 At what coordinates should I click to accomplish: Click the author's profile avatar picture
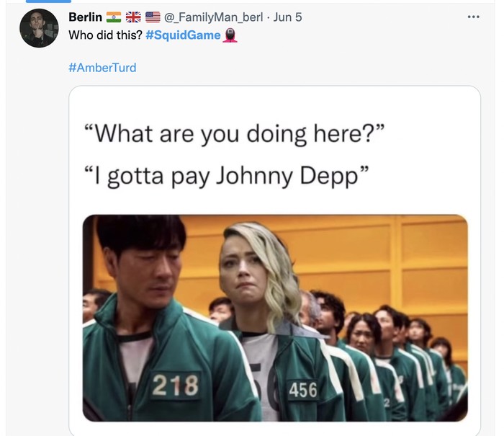tap(39, 29)
